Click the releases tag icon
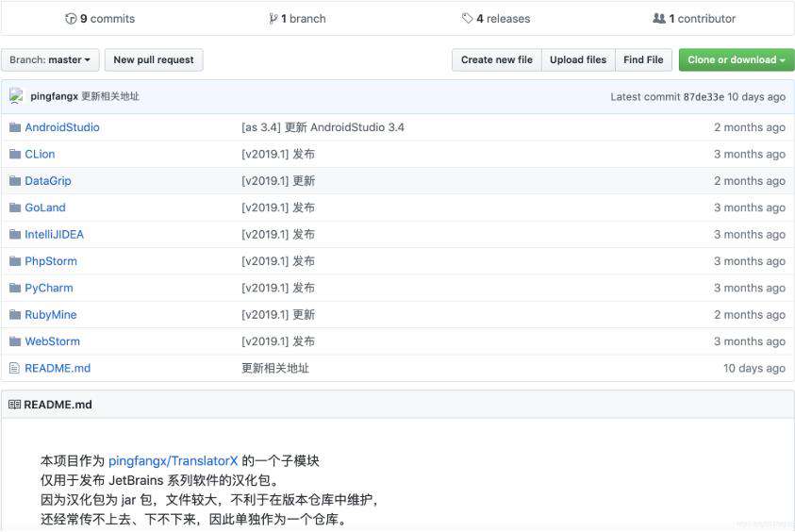Image resolution: width=795 pixels, height=532 pixels. 467,19
